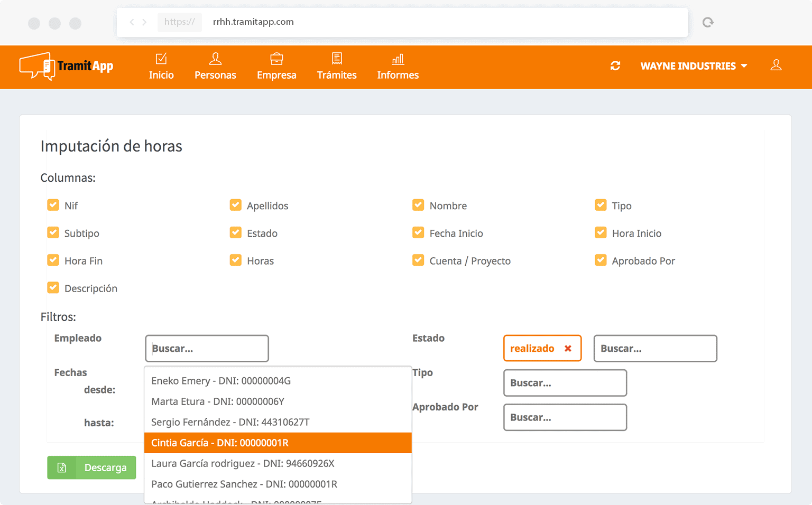Click the Empresa briefcase icon
This screenshot has height=505, width=812.
[276, 59]
